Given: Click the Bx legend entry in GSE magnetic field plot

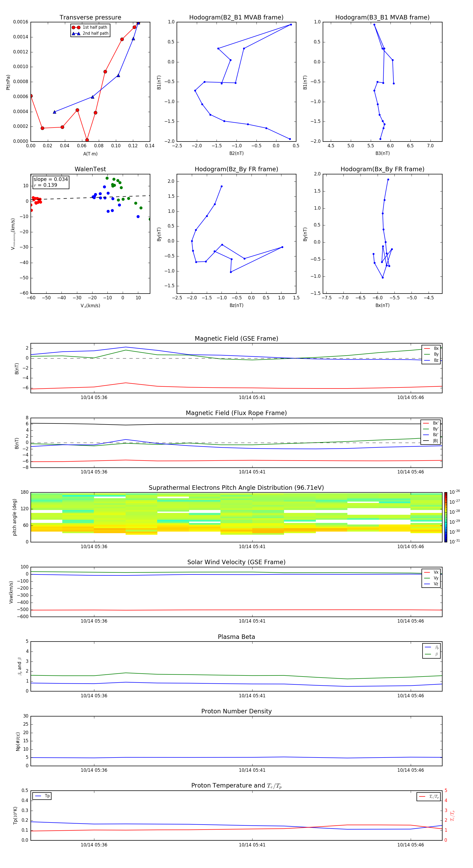Looking at the screenshot, I should (x=431, y=349).
